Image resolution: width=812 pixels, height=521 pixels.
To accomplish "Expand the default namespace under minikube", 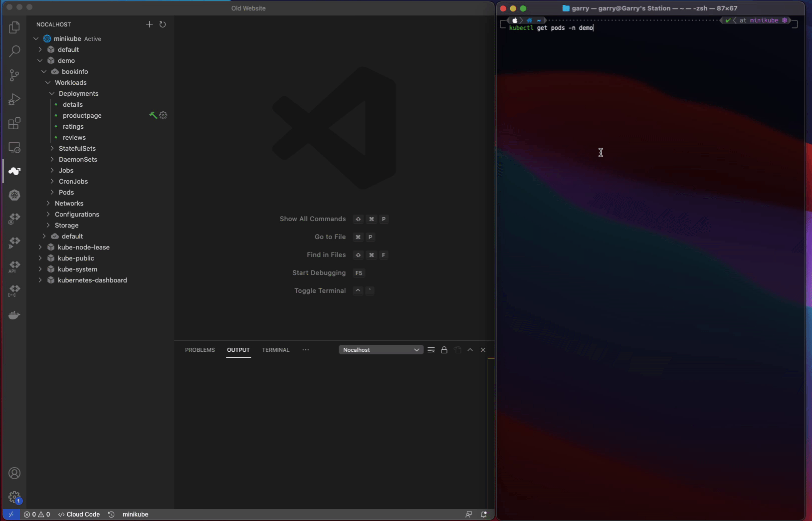I will 40,49.
